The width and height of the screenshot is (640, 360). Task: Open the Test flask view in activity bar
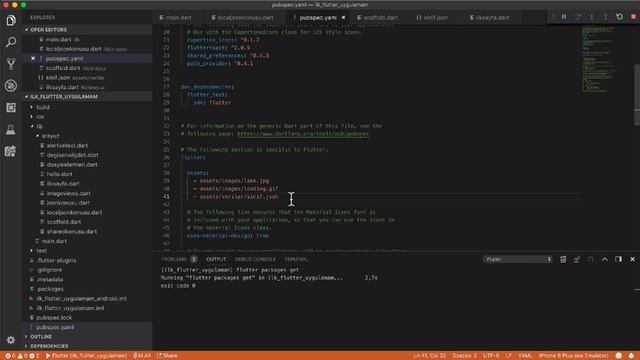pyautogui.click(x=11, y=129)
